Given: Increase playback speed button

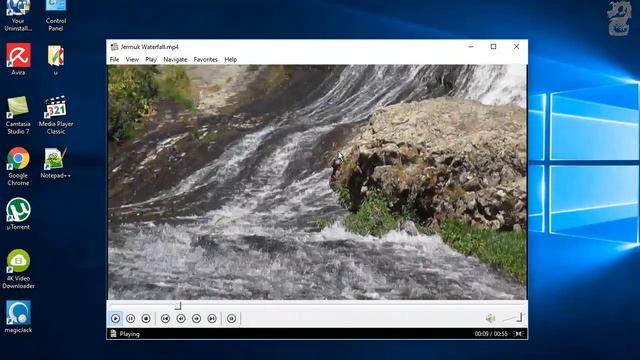Looking at the screenshot, I should [196, 318].
